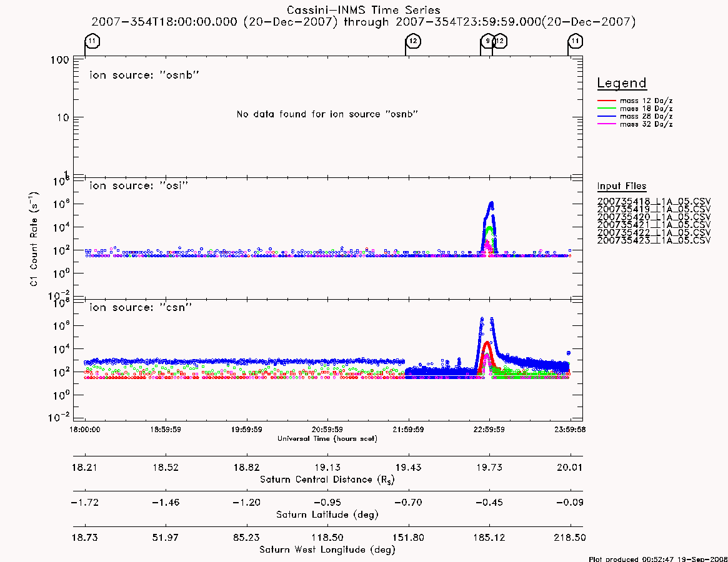Click the green mass 18 peak in osi panel
This screenshot has width=728, height=562.
pyautogui.click(x=489, y=229)
